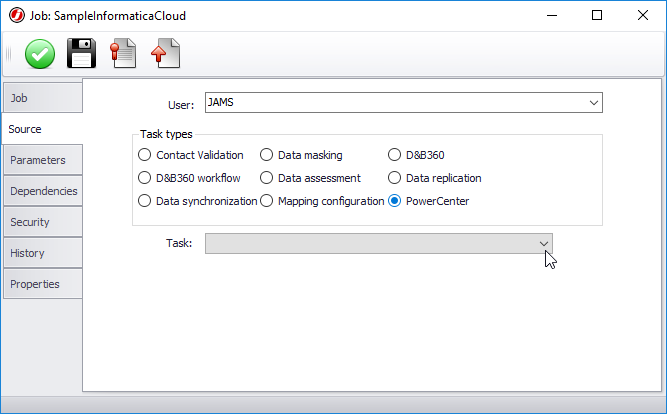Choose the Data assessment radio button

click(266, 178)
